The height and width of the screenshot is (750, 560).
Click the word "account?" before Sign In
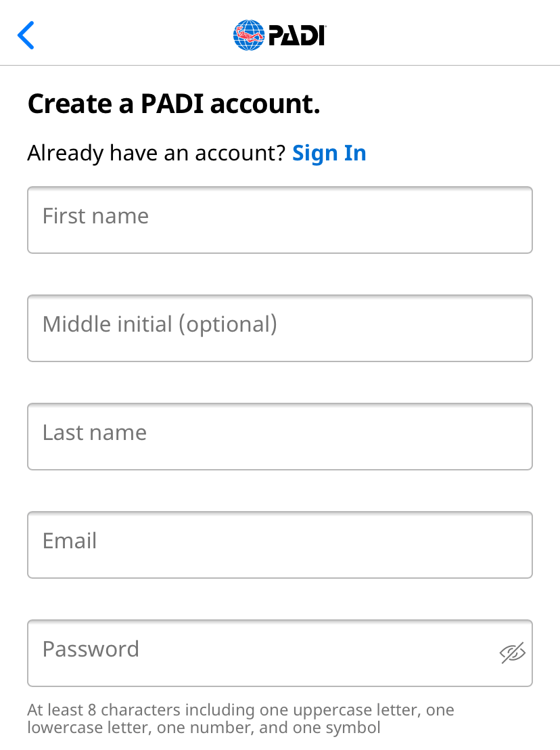(x=241, y=154)
